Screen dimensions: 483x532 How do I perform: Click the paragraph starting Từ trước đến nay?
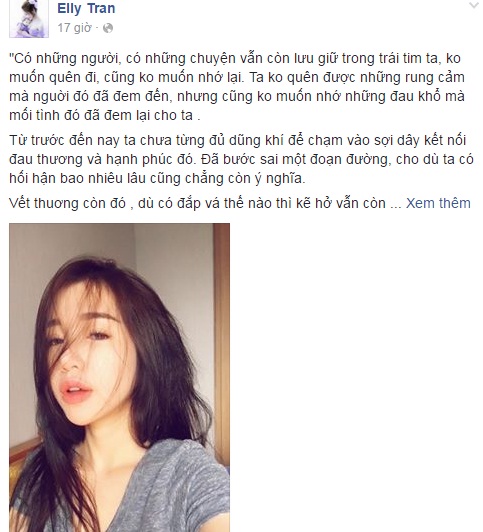[x=241, y=159]
